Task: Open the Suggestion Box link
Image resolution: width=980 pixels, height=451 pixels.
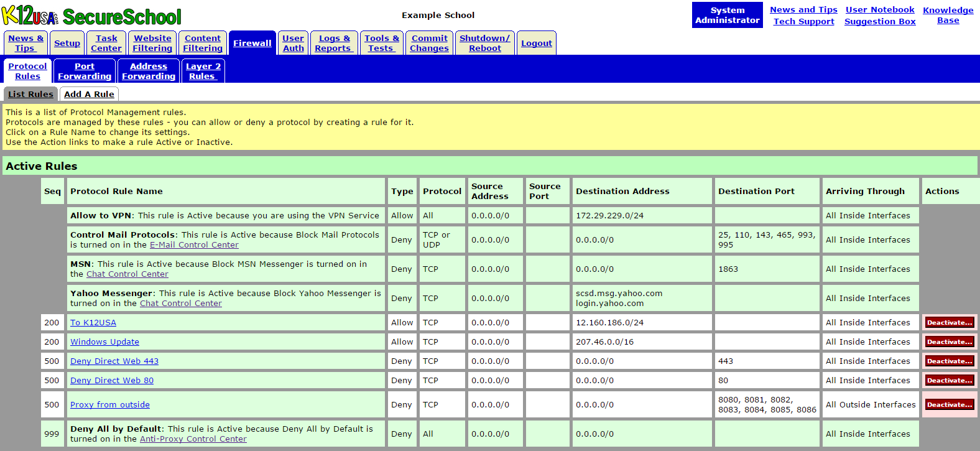Action: [x=880, y=21]
